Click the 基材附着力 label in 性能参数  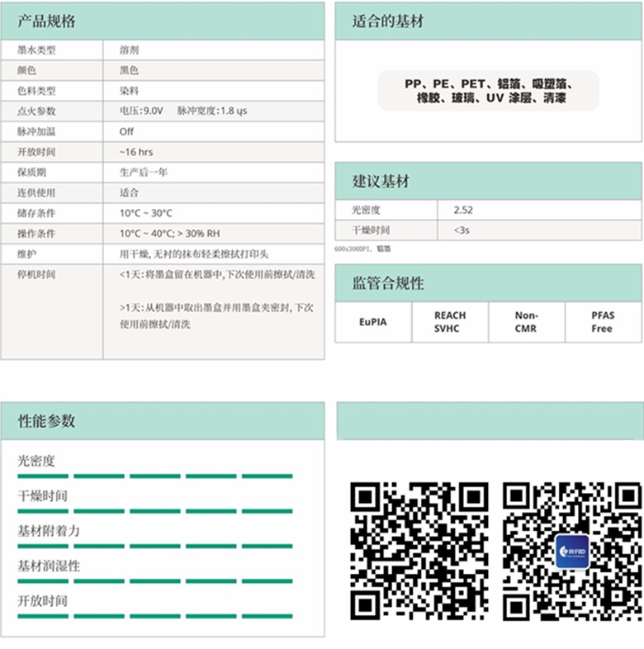tap(49, 531)
